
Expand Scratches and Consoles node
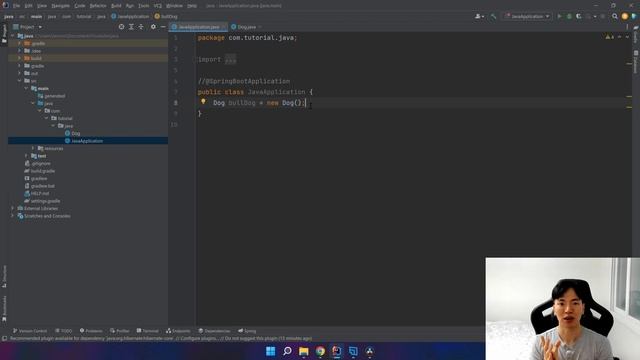pyautogui.click(x=13, y=216)
